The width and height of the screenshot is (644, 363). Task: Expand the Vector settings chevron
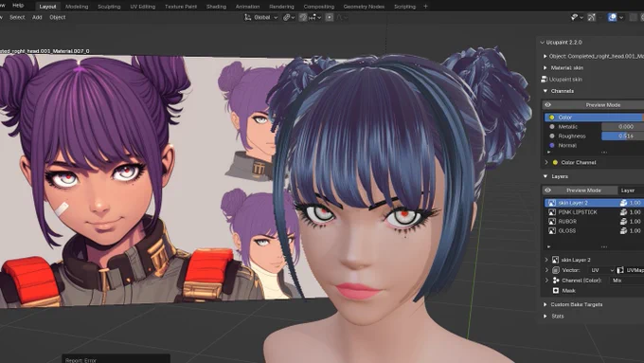pos(546,270)
